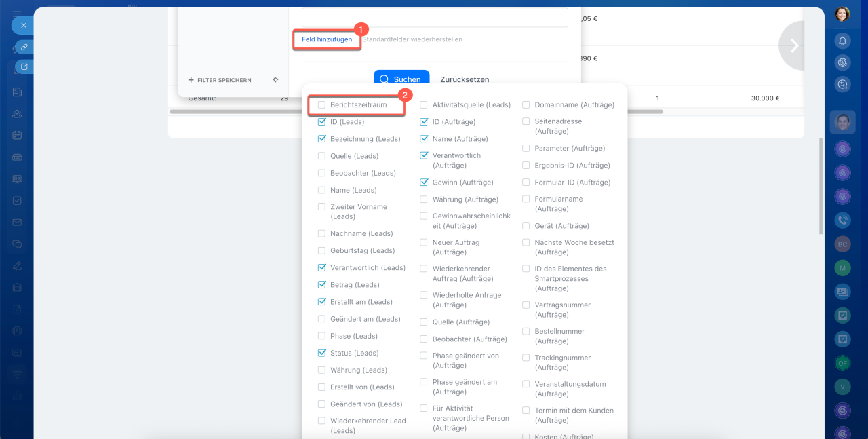Image resolution: width=868 pixels, height=439 pixels.
Task: Click the large next arrow chevron
Action: [794, 45]
